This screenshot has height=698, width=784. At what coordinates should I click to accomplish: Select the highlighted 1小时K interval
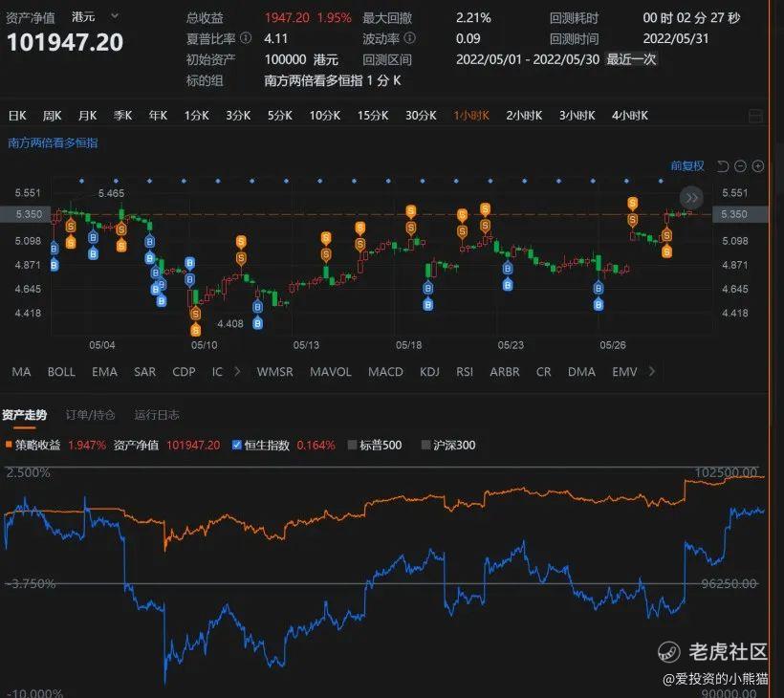471,116
